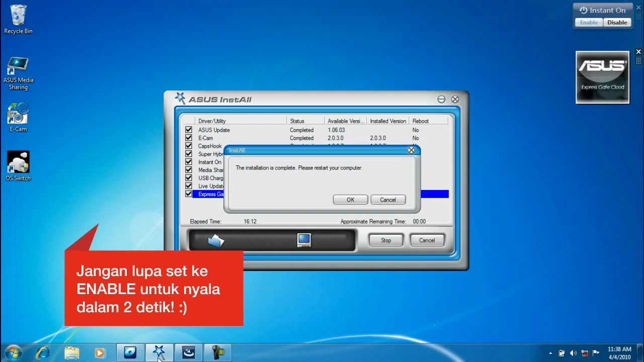The width and height of the screenshot is (644, 362).
Task: Close the InstAll restart dialog
Action: click(x=411, y=150)
